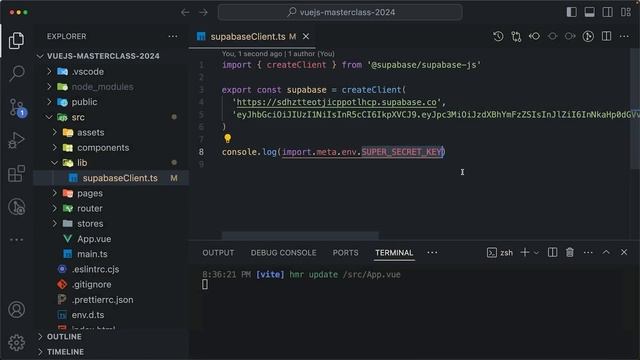The image size is (640, 360).
Task: Go back using the title bar arrow
Action: click(x=185, y=12)
